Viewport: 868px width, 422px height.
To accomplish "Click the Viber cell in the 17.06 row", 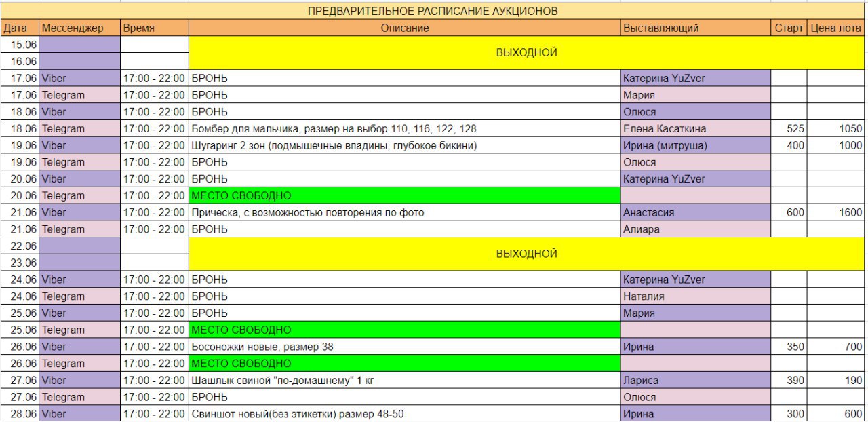I will click(79, 78).
